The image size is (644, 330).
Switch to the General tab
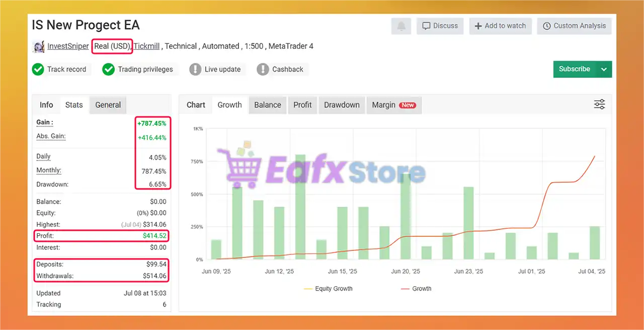tap(108, 105)
